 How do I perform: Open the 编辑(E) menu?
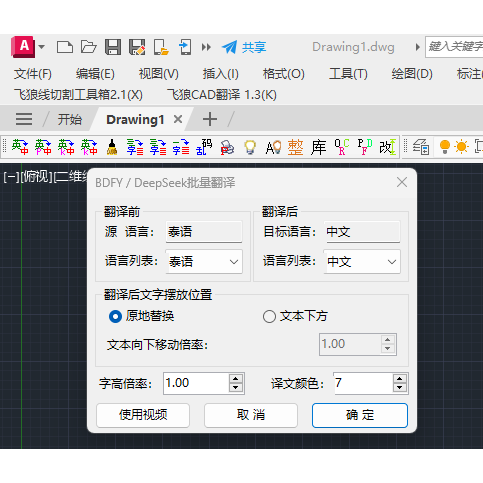(95, 74)
